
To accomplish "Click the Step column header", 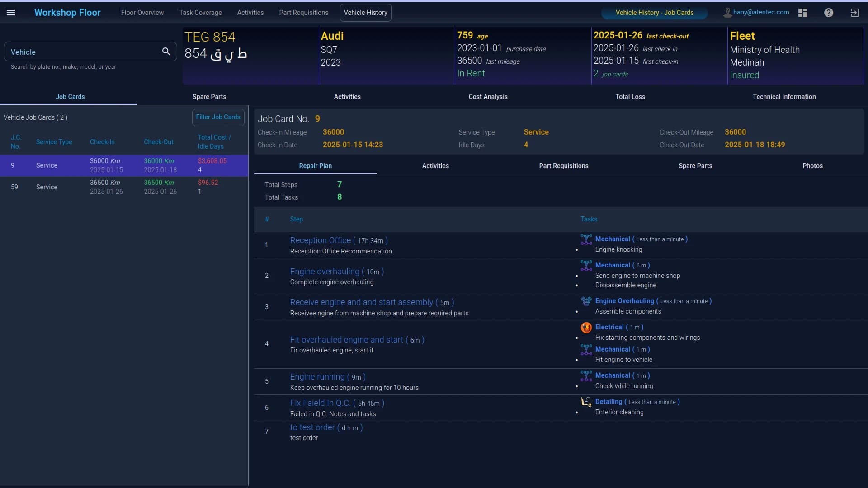I will pos(296,219).
